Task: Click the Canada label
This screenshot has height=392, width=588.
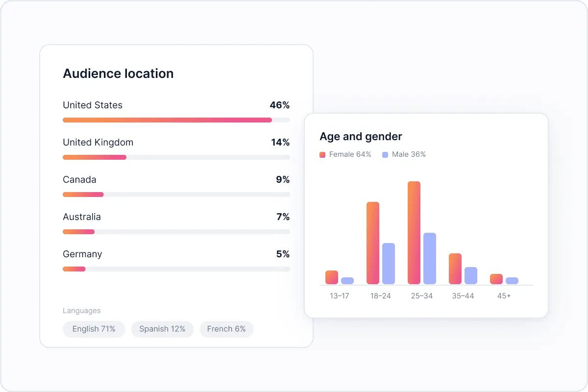Action: coord(79,179)
